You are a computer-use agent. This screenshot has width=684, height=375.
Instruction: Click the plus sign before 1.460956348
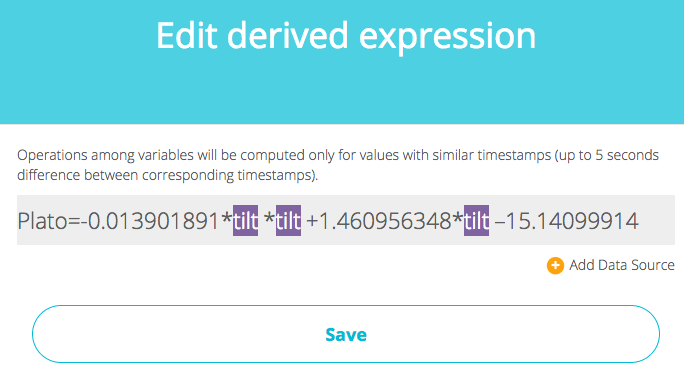pos(313,221)
